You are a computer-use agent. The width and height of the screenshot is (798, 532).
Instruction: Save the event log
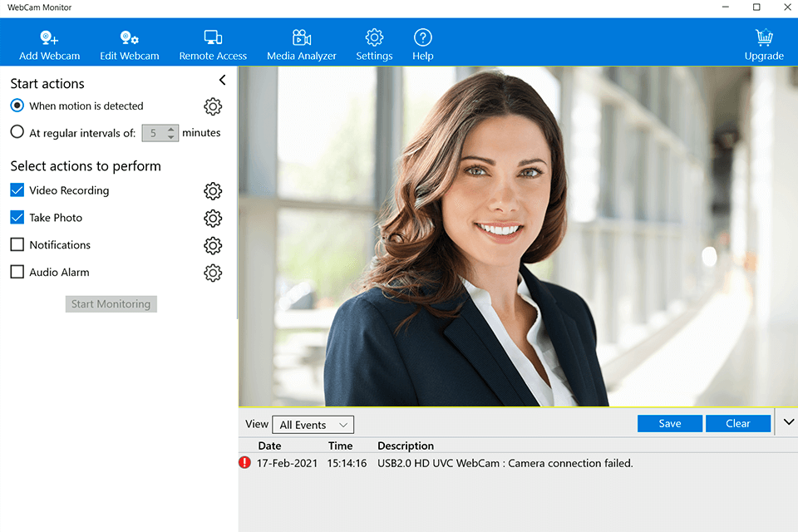670,424
